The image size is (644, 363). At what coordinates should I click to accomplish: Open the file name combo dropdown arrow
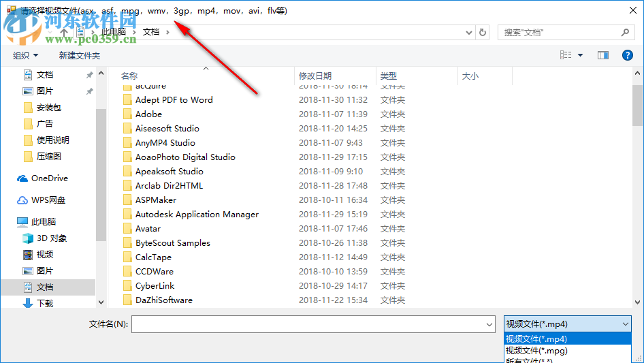click(x=489, y=324)
